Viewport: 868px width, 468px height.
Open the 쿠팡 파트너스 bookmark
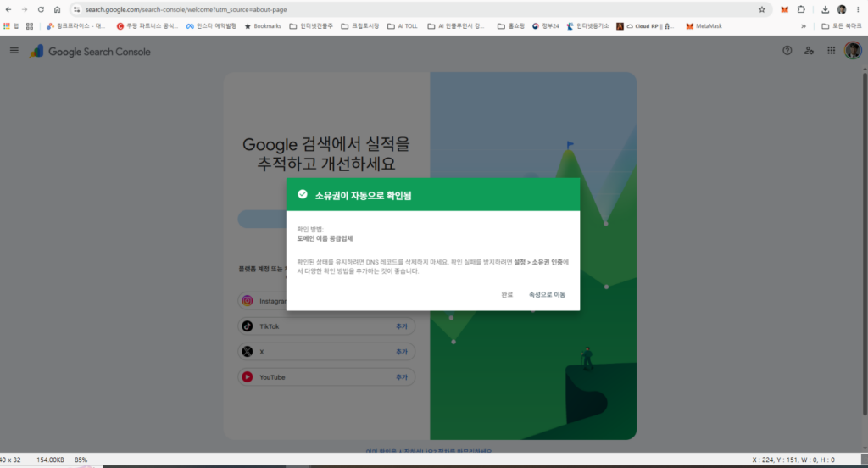(x=147, y=26)
